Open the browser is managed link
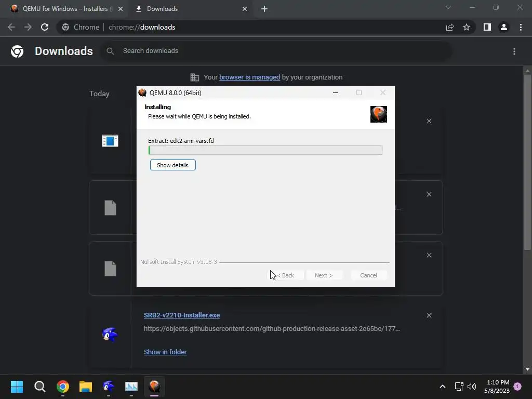Viewport: 532px width, 399px height. [249, 77]
